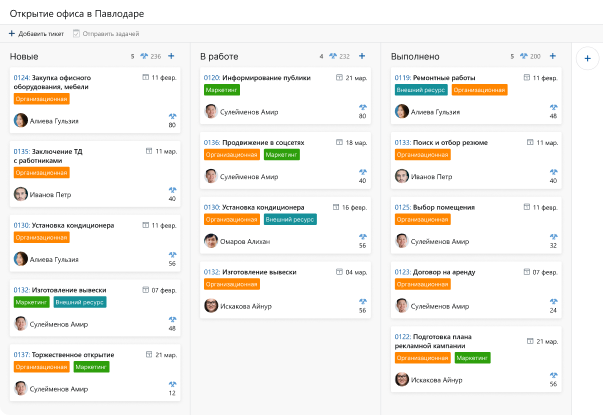Click the weight icon in the Новые column header

point(143,57)
